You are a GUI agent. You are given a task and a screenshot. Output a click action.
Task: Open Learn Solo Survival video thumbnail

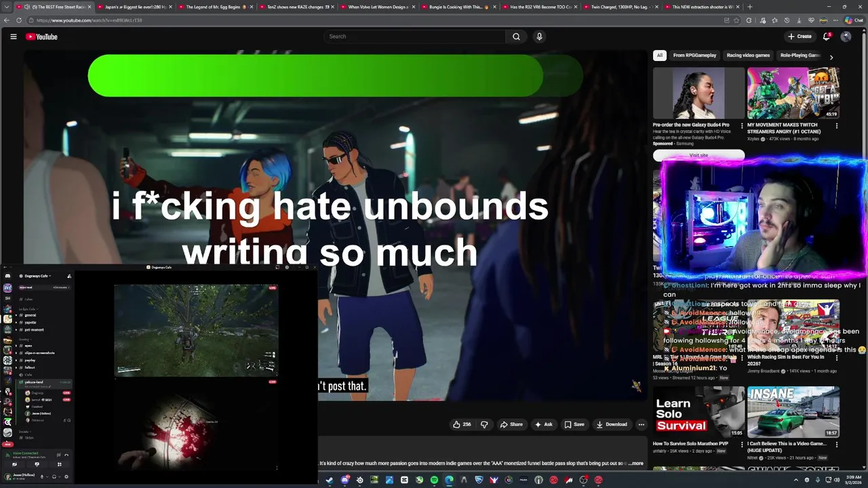click(698, 412)
